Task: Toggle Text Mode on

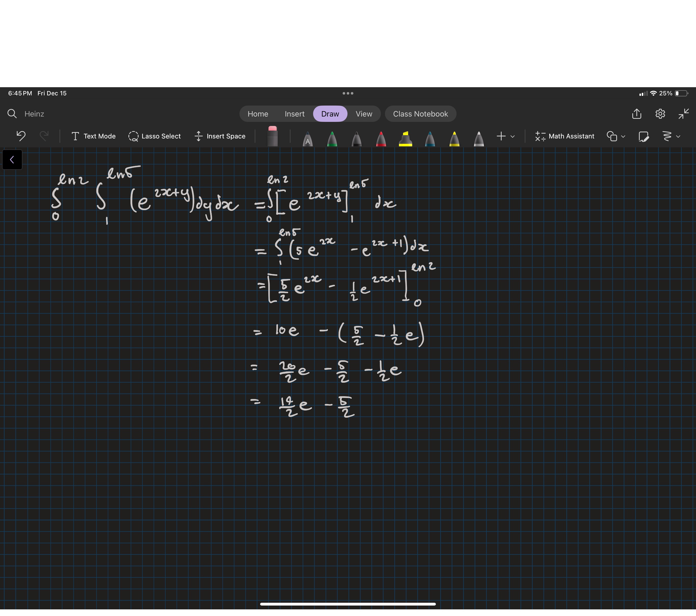Action: (94, 136)
